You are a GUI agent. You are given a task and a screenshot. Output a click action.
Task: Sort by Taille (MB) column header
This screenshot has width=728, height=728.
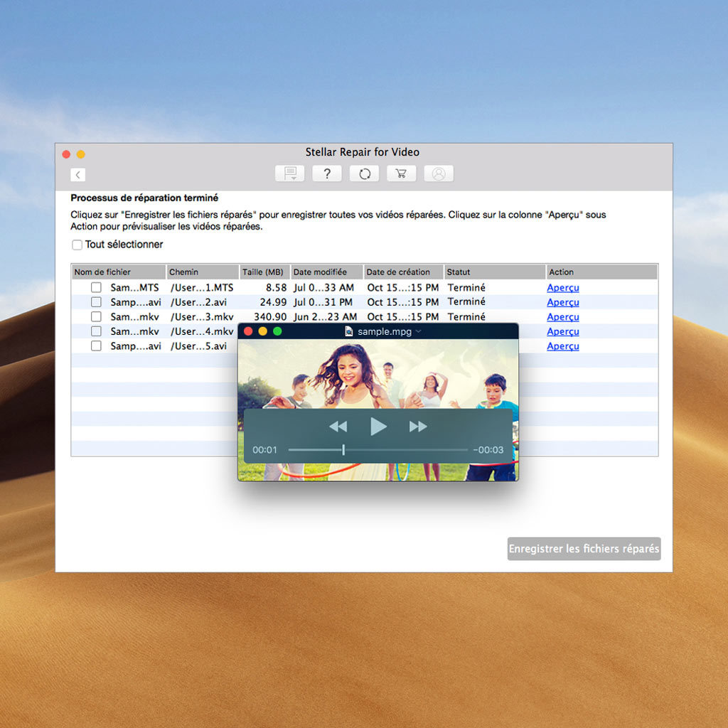264,272
